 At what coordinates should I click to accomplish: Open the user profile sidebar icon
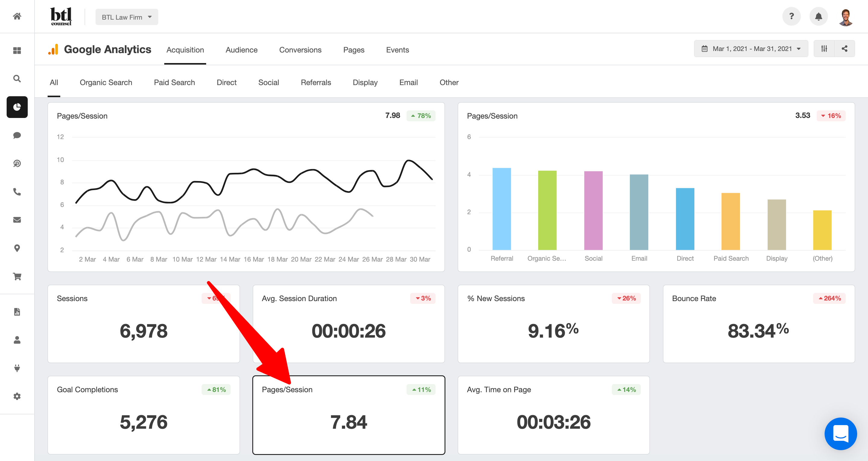pos(17,340)
